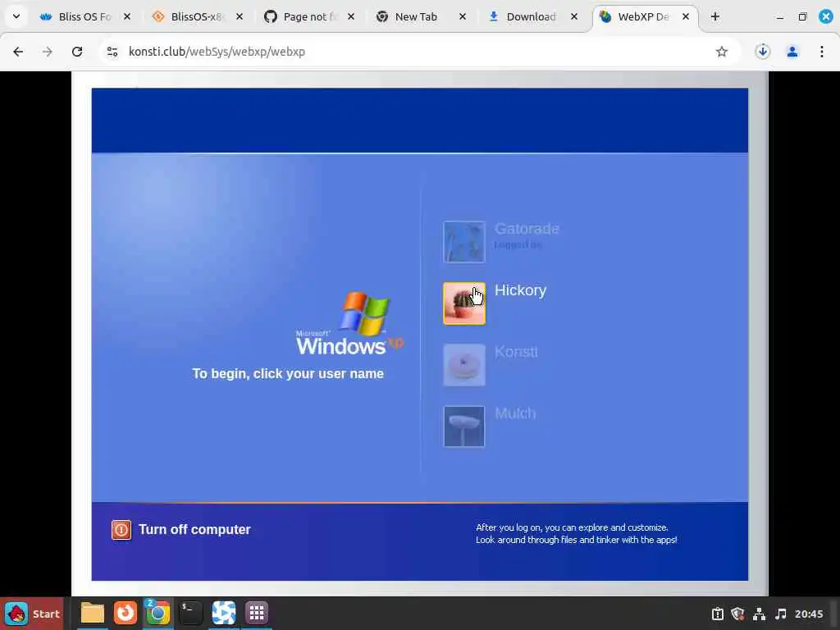Launch the orange update app in taskbar
The height and width of the screenshot is (630, 840).
tap(126, 614)
